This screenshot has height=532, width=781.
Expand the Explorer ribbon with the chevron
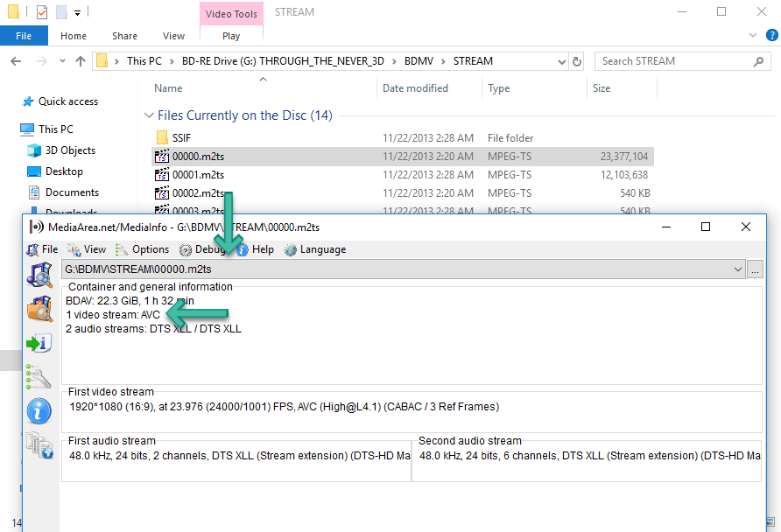[x=753, y=35]
